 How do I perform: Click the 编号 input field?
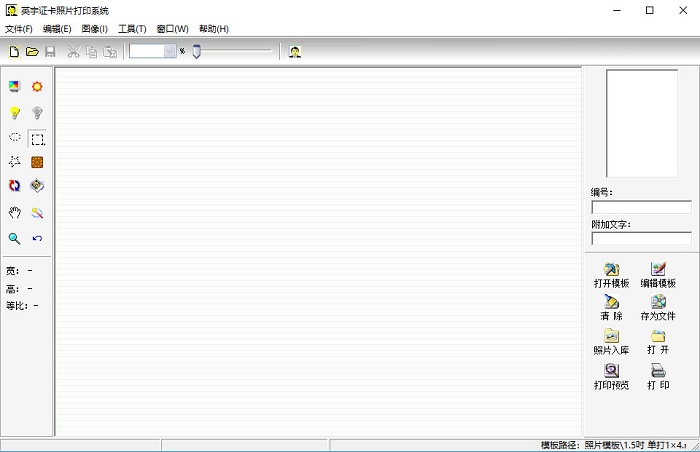point(641,207)
